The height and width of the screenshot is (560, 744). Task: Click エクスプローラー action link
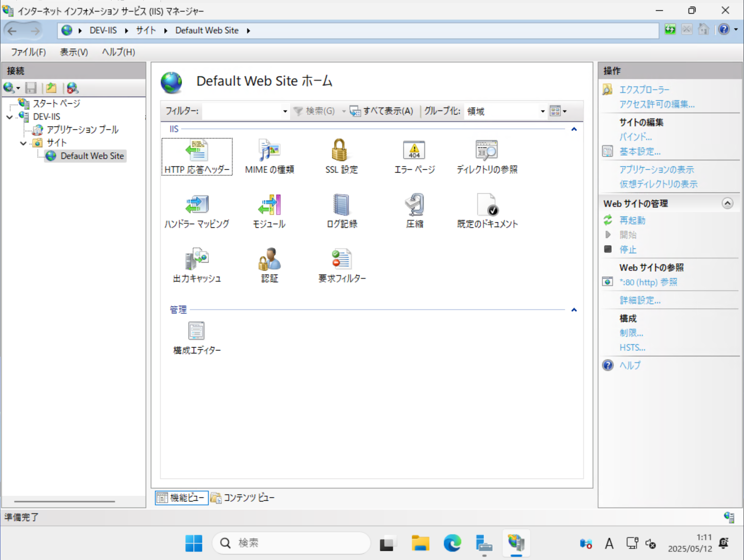pos(644,90)
